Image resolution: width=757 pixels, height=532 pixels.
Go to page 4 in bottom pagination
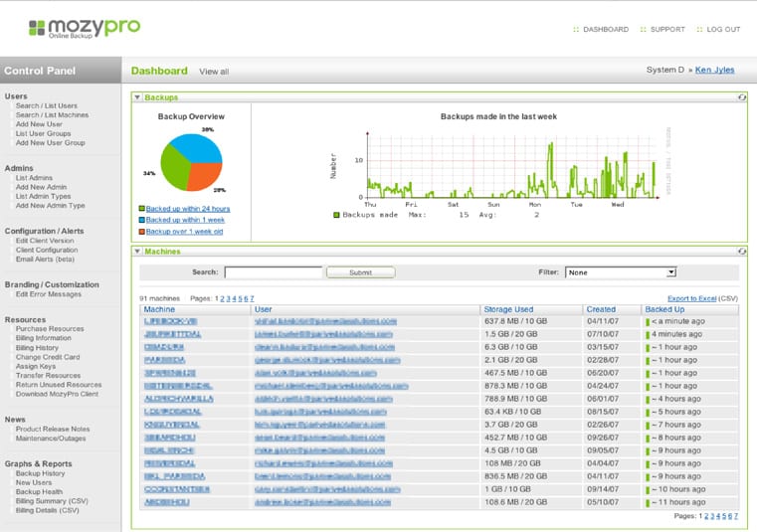pos(718,516)
